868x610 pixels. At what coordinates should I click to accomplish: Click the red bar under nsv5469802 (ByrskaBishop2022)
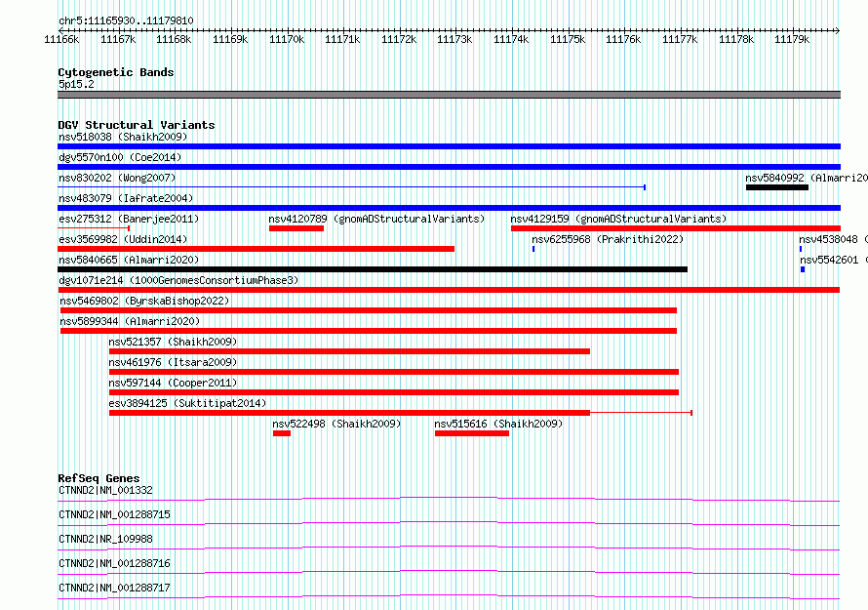(369, 310)
